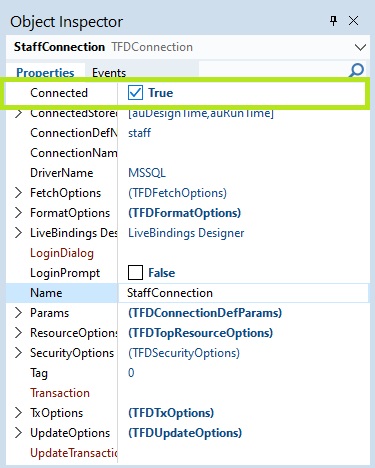Expand the Params property
This screenshot has width=375, height=468.
(x=19, y=313)
